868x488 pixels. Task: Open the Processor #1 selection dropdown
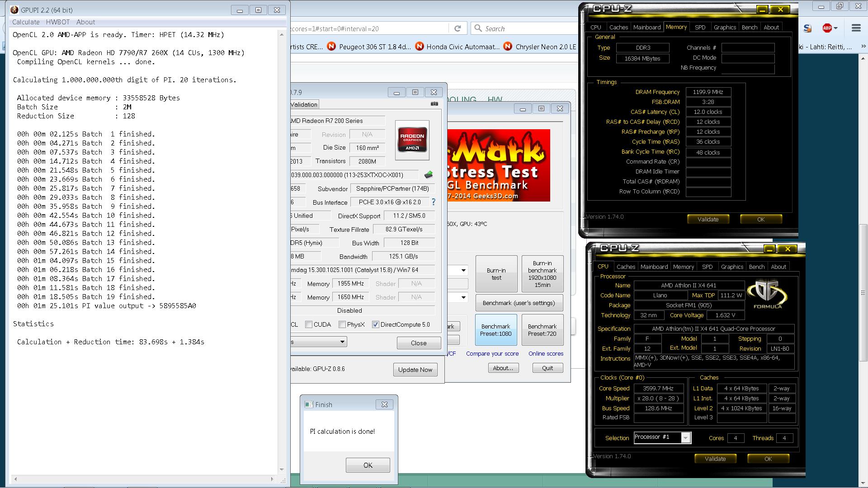tap(686, 438)
